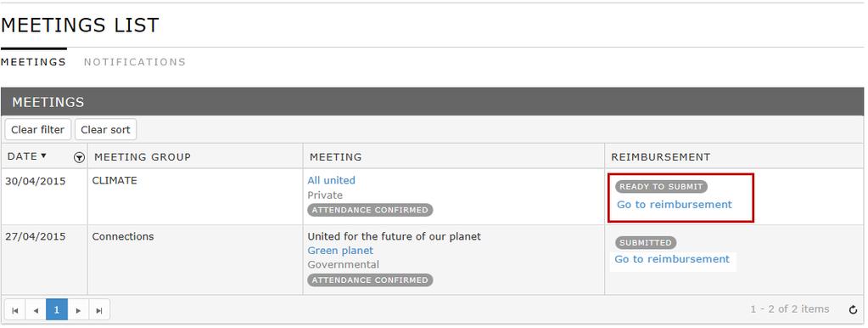868x328 pixels.
Task: Click the Submitted status badge
Action: point(646,243)
